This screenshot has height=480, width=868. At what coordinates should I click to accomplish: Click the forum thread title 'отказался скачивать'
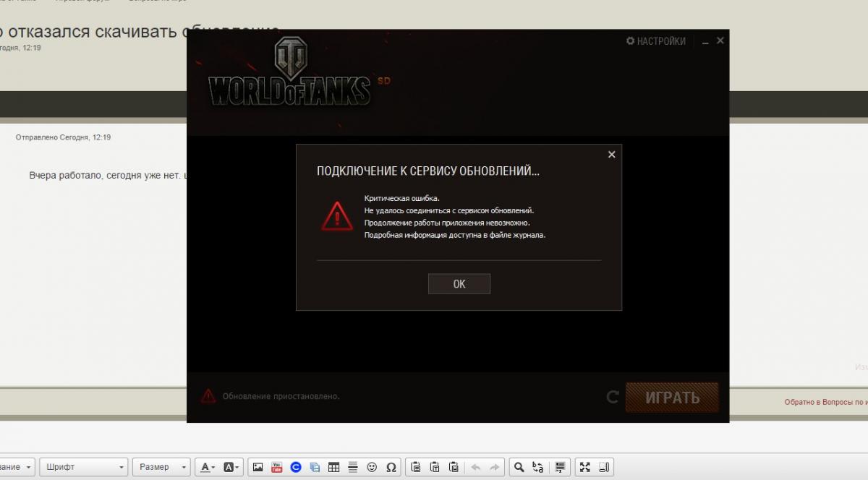point(92,31)
